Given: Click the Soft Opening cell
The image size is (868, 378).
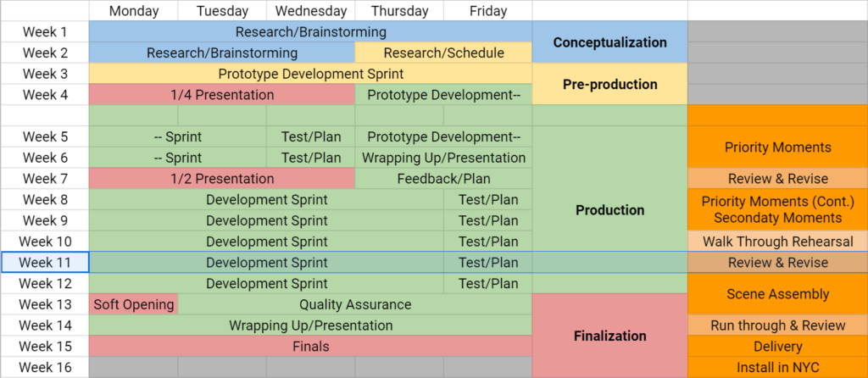Looking at the screenshot, I should pyautogui.click(x=133, y=304).
